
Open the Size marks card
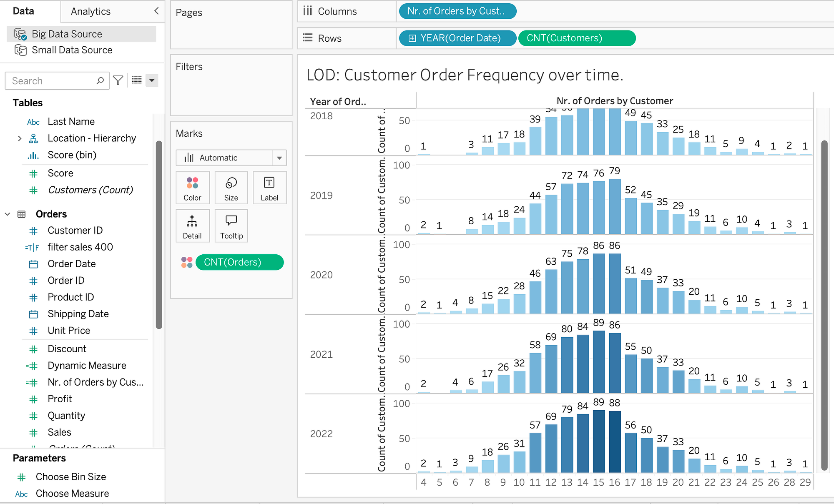231,188
